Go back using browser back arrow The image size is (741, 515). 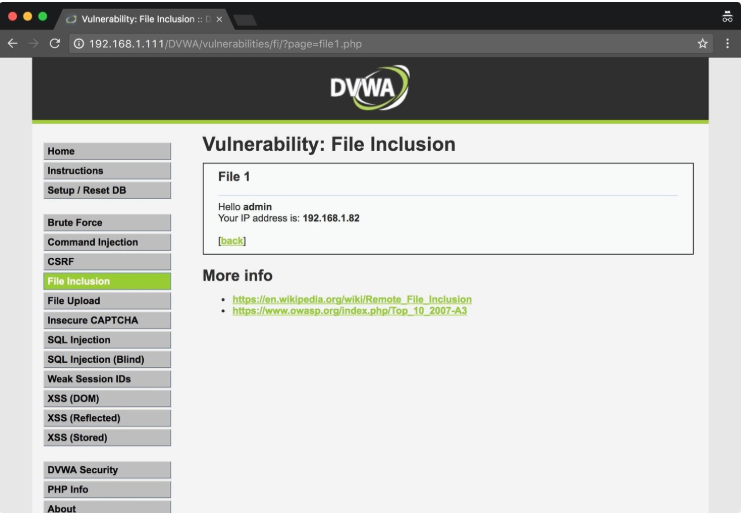coord(13,43)
